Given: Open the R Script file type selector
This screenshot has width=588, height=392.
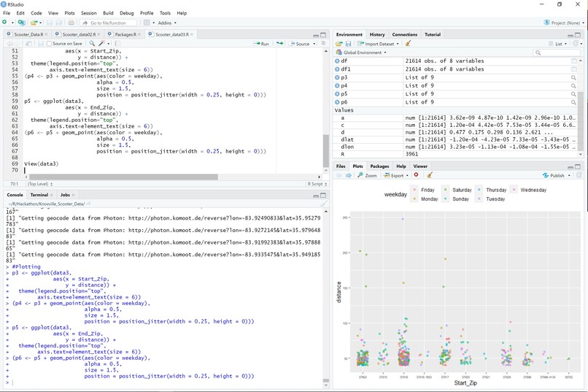Looking at the screenshot, I should (317, 184).
